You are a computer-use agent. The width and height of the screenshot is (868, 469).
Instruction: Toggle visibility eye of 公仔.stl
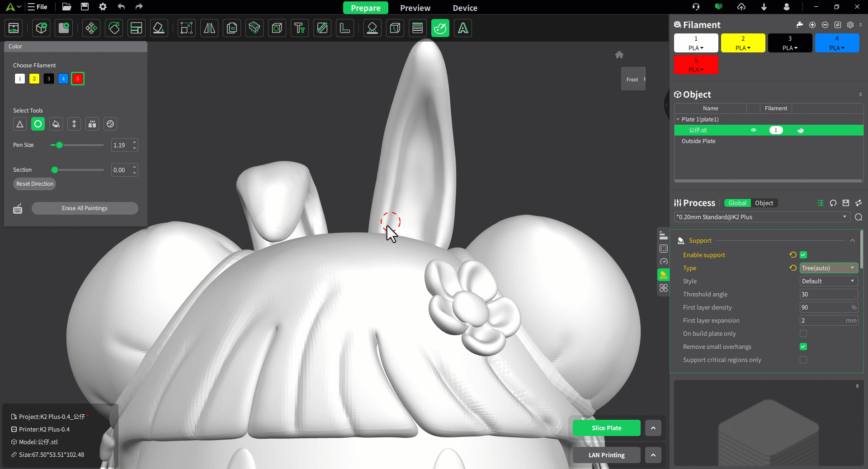[754, 130]
